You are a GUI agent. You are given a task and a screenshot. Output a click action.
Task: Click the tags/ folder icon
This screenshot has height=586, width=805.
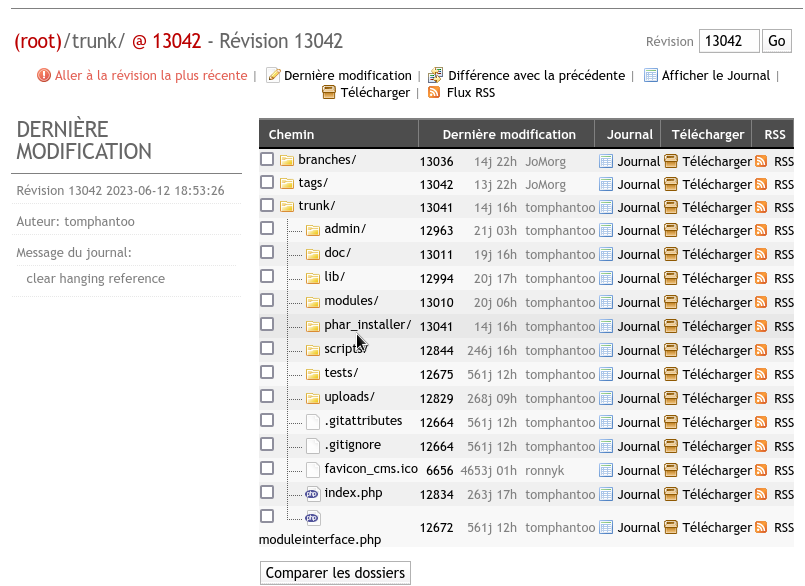[x=286, y=183]
